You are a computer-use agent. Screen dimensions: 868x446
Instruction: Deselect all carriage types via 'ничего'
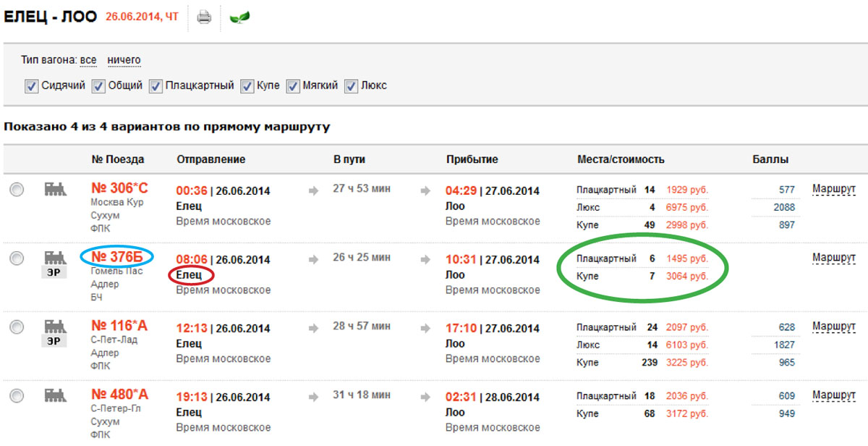(124, 60)
